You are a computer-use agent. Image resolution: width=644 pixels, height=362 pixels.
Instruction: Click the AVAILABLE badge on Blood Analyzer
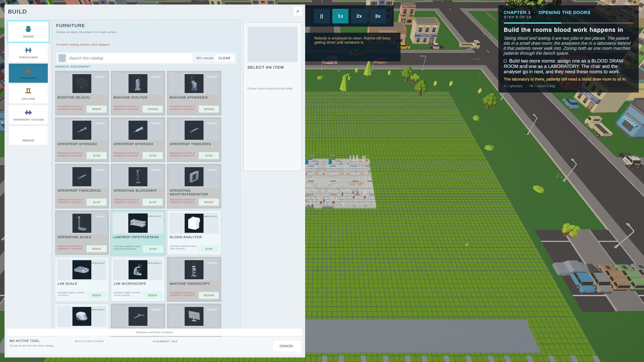210,216
